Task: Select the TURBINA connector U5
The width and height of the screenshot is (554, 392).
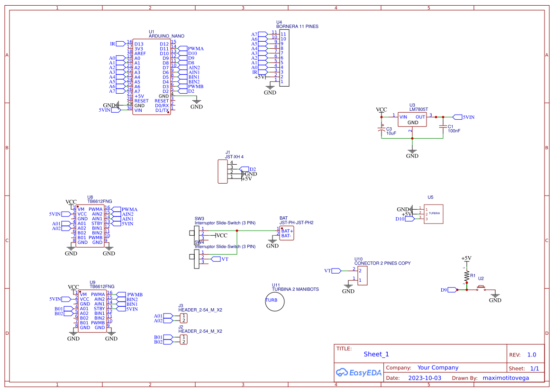Action: click(434, 213)
